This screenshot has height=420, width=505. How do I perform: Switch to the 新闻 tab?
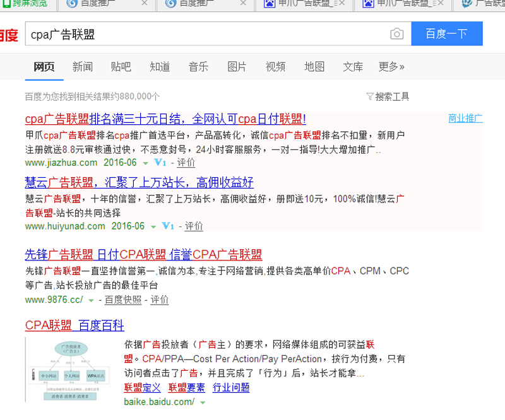(x=83, y=67)
